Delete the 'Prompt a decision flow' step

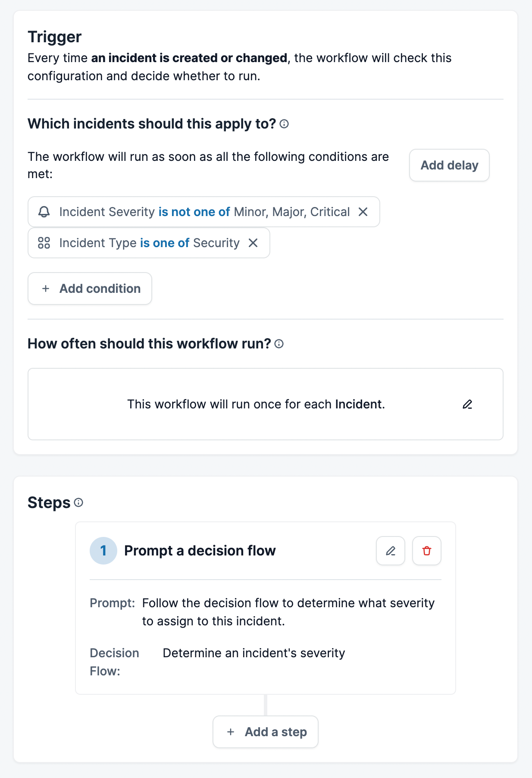tap(427, 551)
